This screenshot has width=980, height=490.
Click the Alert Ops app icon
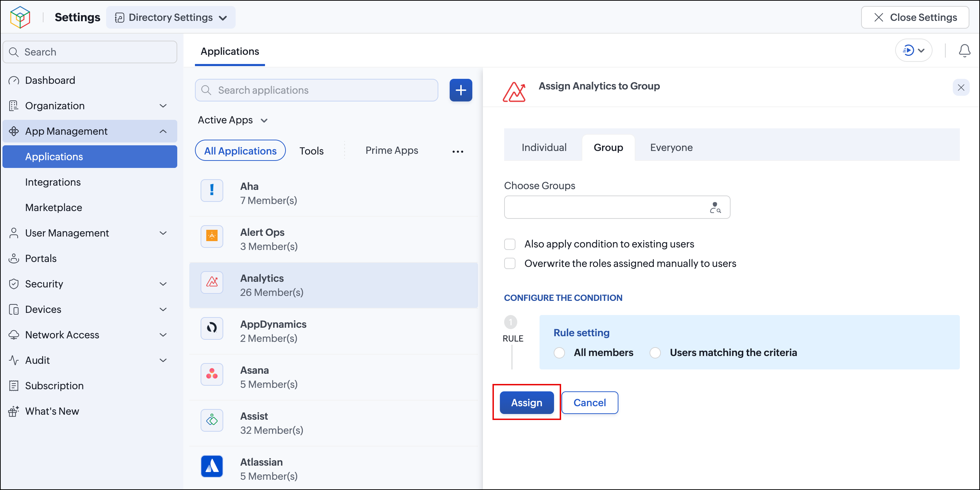click(x=212, y=237)
